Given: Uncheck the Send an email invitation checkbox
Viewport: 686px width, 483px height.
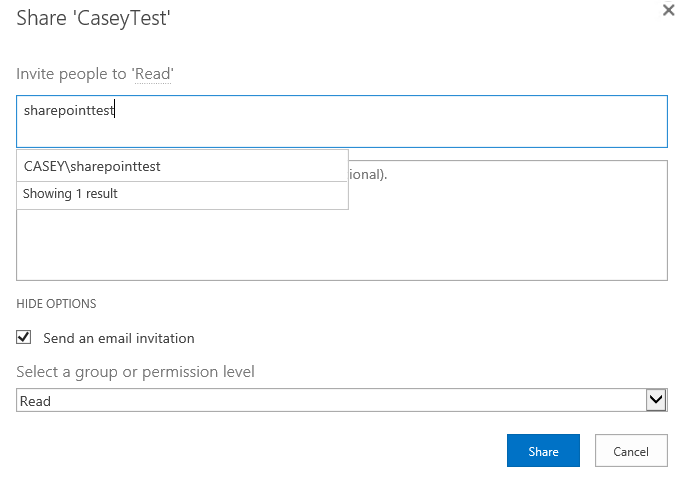Looking at the screenshot, I should click(x=24, y=338).
